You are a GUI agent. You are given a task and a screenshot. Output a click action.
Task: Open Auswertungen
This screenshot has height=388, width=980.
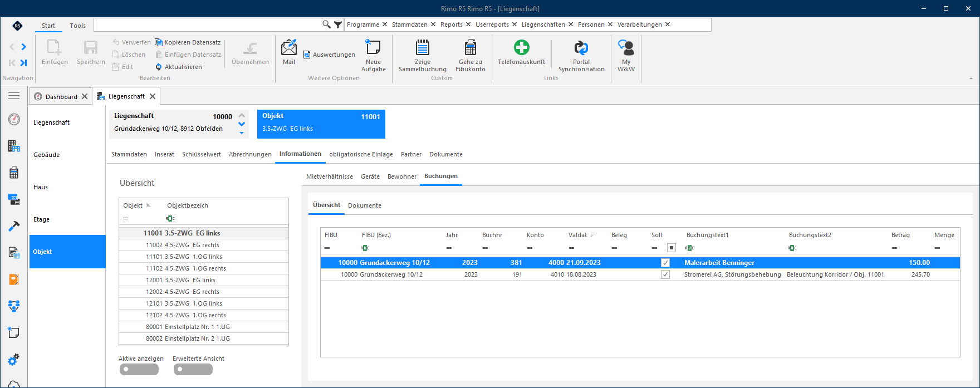(329, 55)
